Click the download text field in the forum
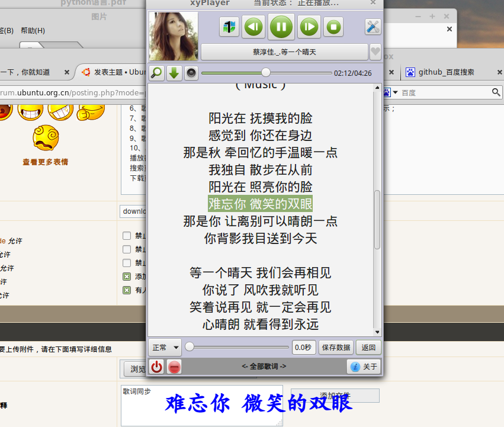 pos(134,211)
